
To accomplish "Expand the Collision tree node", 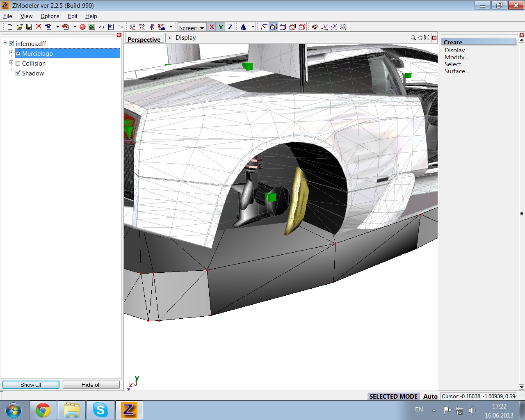I will coord(11,62).
